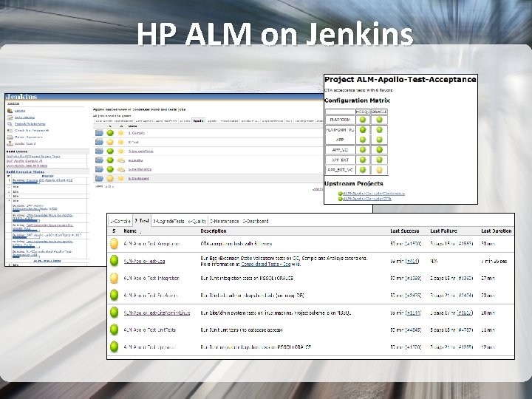Image resolution: width=532 pixels, height=399 pixels.
Task: Open the 6-Dashboard tab
Action: pyautogui.click(x=256, y=221)
